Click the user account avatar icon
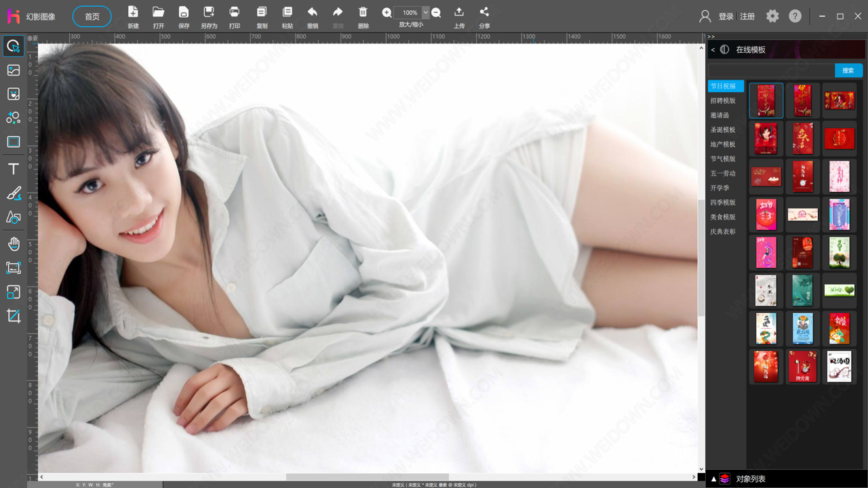 705,16
